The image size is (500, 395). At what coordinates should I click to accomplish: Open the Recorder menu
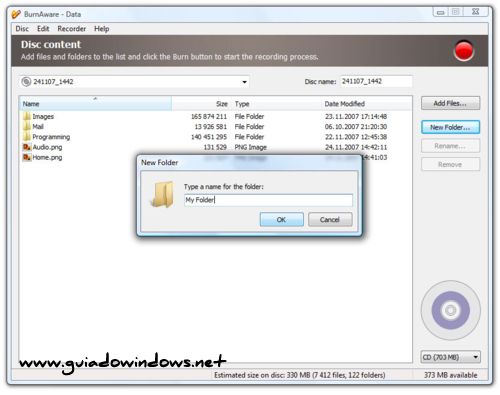[x=71, y=29]
